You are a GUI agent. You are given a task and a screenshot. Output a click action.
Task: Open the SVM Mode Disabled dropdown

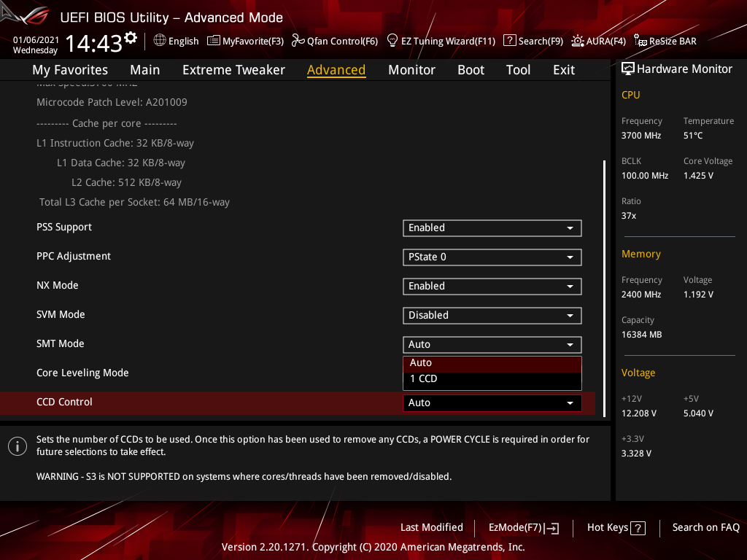[492, 315]
